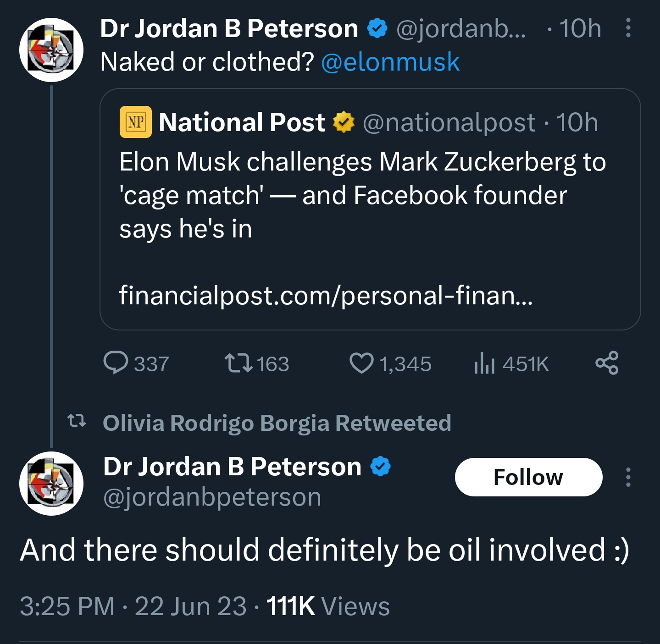The width and height of the screenshot is (660, 644).
Task: Open the financialpost.com article link
Action: [326, 295]
